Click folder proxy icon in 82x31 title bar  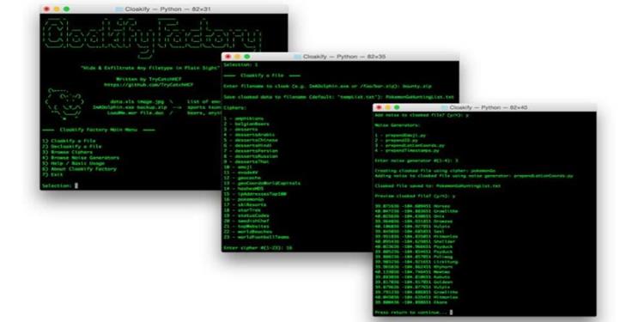tap(119, 9)
